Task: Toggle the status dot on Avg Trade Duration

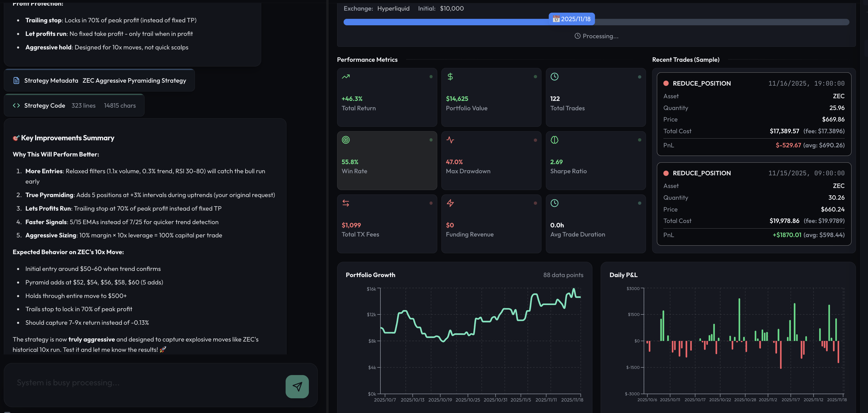Action: (x=640, y=203)
